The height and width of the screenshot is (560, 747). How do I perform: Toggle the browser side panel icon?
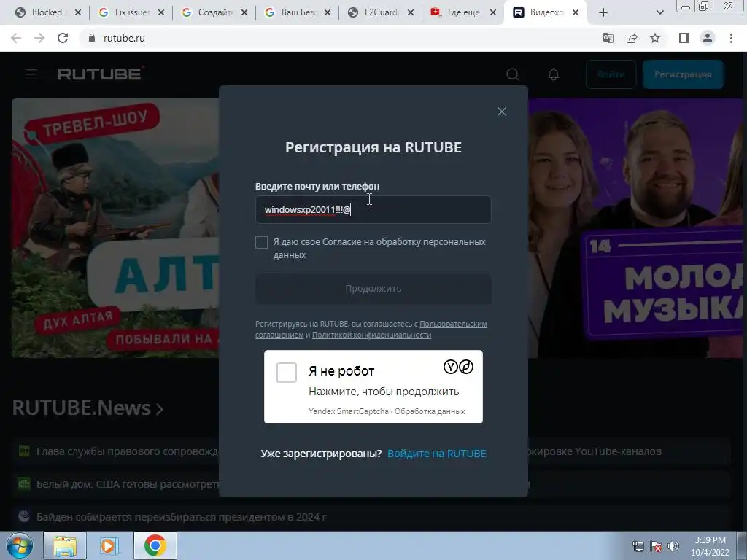pyautogui.click(x=684, y=38)
